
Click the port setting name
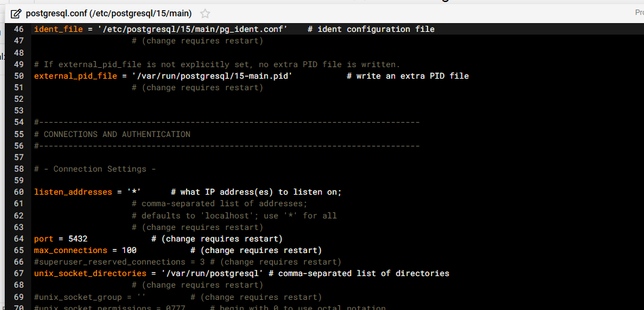[43, 239]
